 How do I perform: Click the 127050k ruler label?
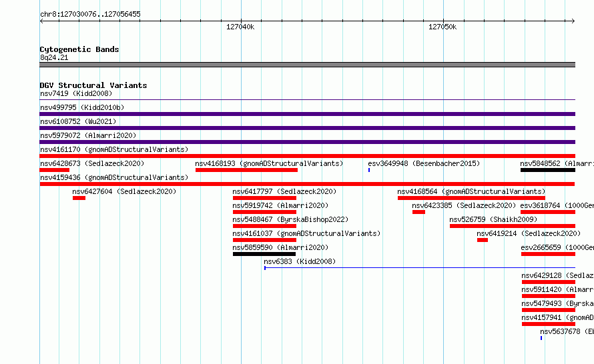pos(442,27)
